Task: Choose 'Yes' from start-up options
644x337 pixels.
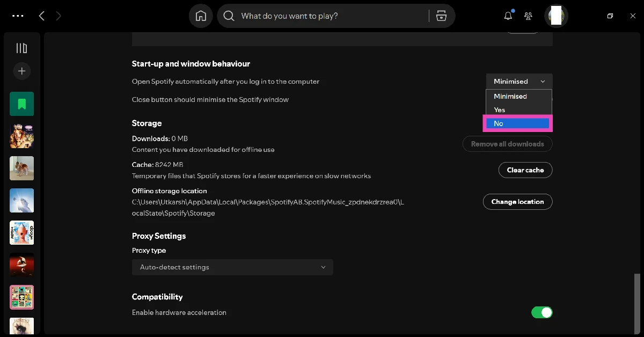Action: click(x=517, y=110)
